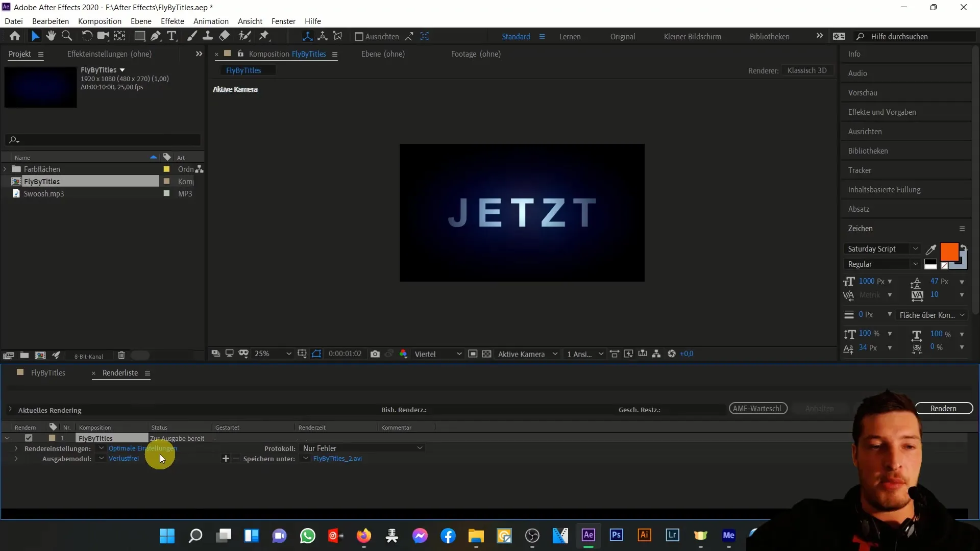Create new composition icon in Project panel
This screenshot has width=980, height=551.
(40, 356)
